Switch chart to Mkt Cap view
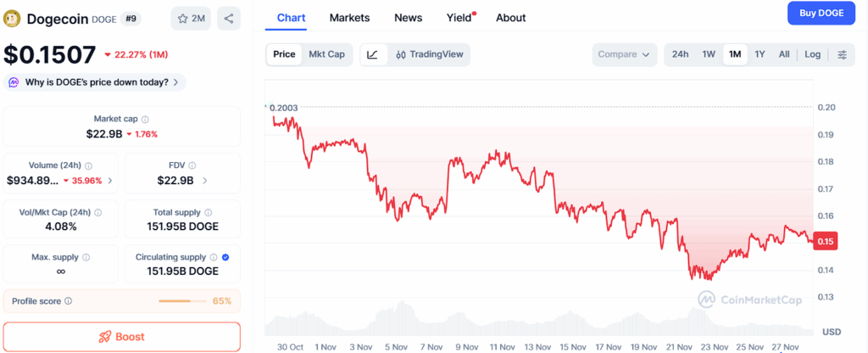The image size is (868, 353). click(x=326, y=54)
